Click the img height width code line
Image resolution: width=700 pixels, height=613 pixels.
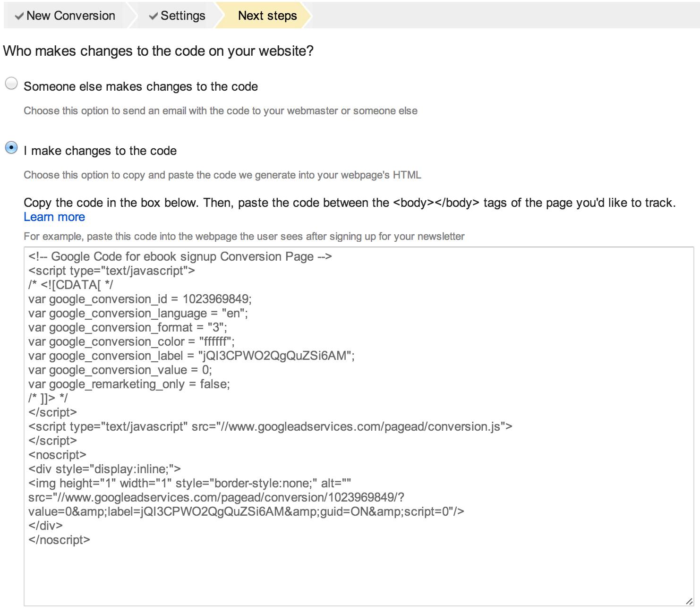pos(190,484)
